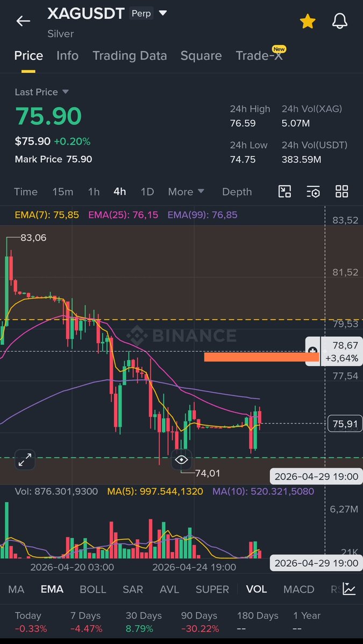Select the MA indicator

click(16, 589)
